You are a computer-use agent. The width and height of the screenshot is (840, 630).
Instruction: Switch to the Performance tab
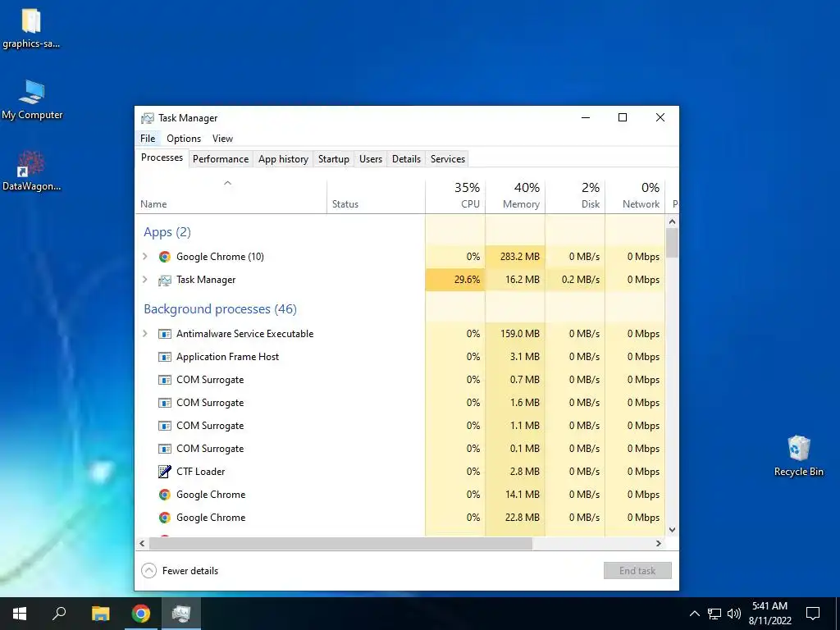(221, 159)
